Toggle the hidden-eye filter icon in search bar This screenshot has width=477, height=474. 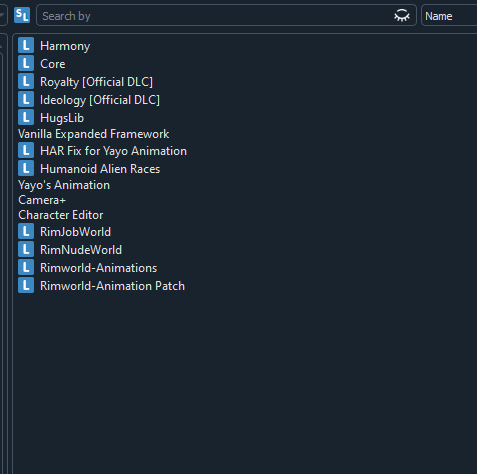click(x=401, y=16)
